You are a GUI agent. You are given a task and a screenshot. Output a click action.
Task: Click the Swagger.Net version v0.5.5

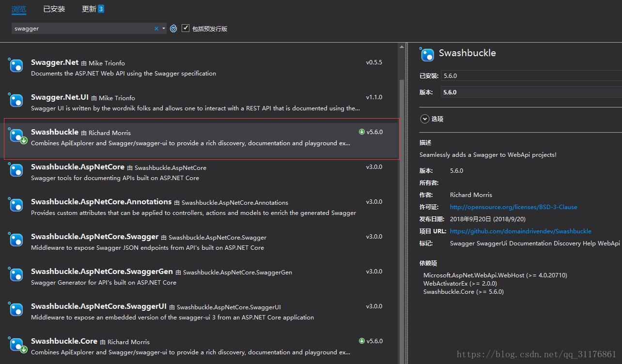[374, 62]
